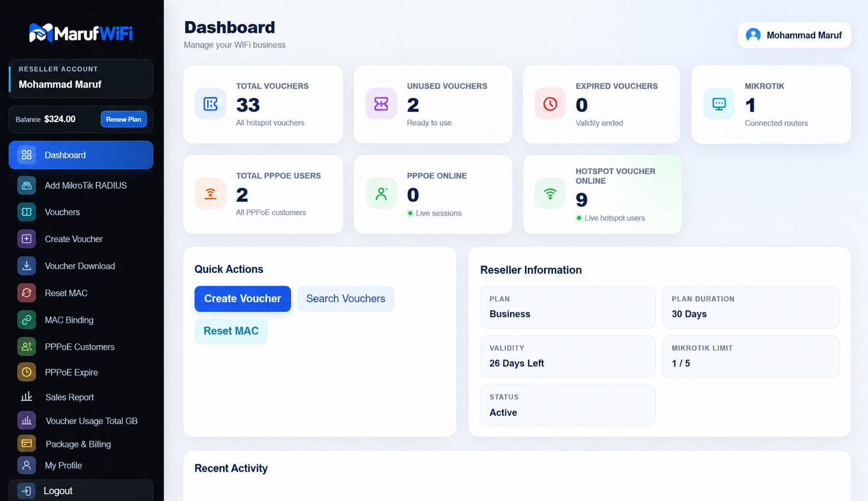Image resolution: width=868 pixels, height=501 pixels.
Task: Click the Plan value Business
Action: (x=510, y=314)
